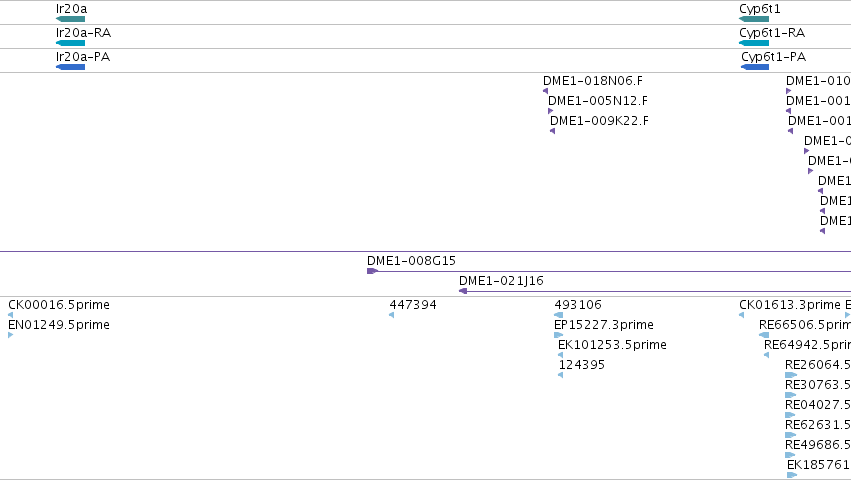Click the CK00016.5prime label

point(59,305)
